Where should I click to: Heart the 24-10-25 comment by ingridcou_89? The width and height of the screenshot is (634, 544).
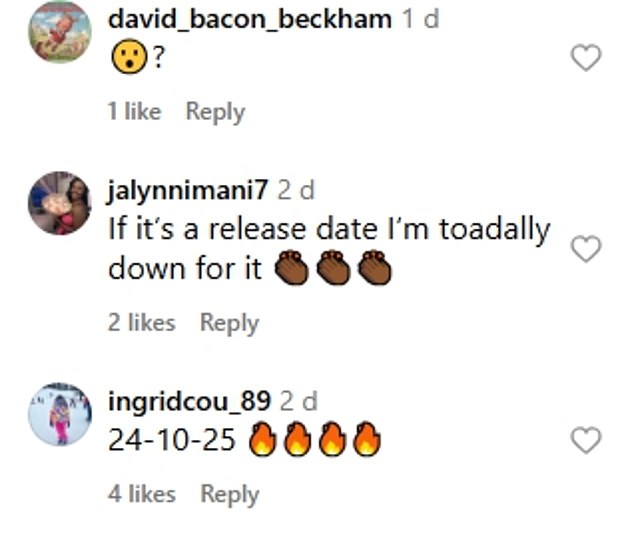tap(585, 440)
